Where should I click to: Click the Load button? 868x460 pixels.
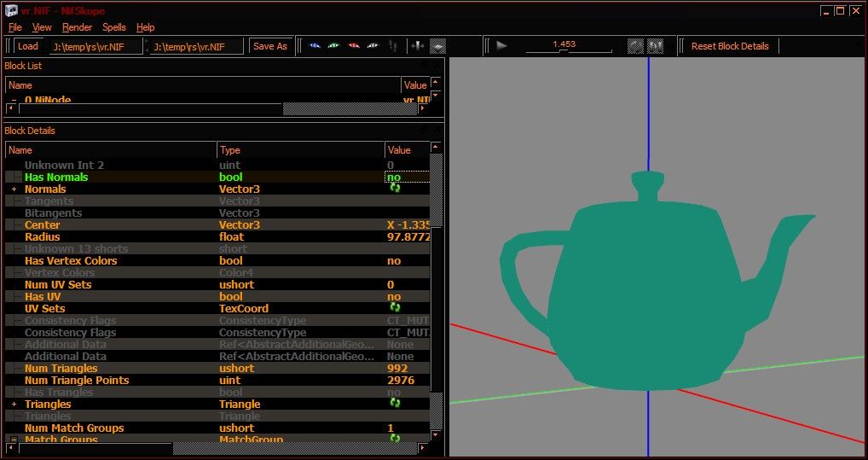pos(27,46)
